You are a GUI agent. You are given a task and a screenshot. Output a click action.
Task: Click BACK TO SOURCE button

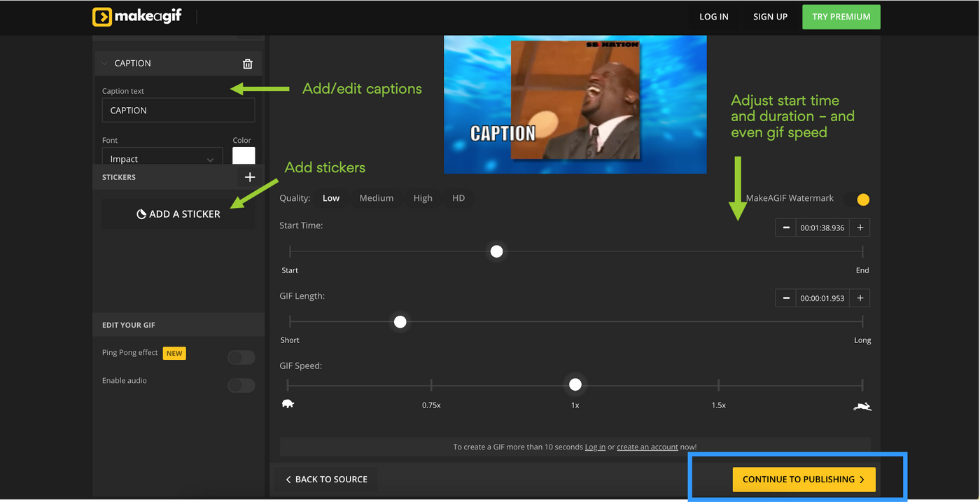[x=326, y=480]
